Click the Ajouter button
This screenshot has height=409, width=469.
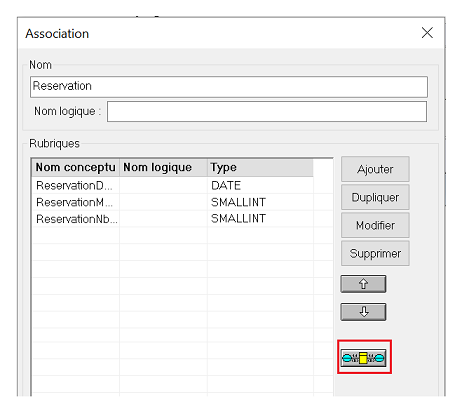click(375, 169)
